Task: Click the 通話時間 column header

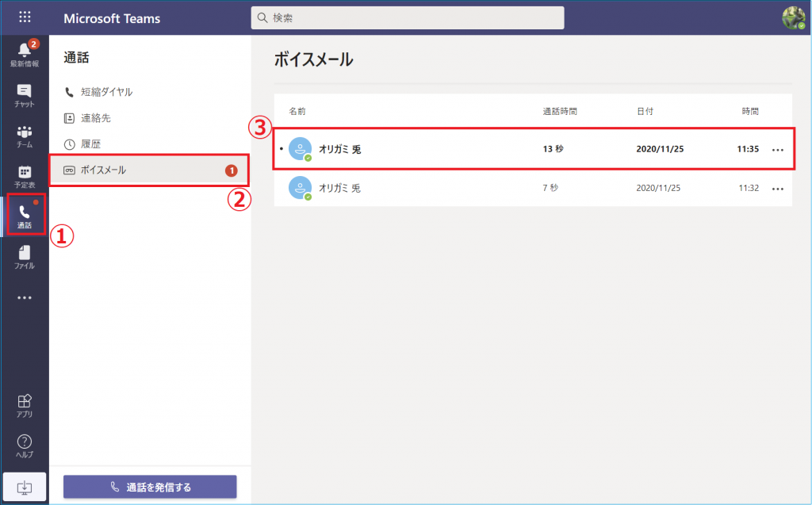Action: 560,111
